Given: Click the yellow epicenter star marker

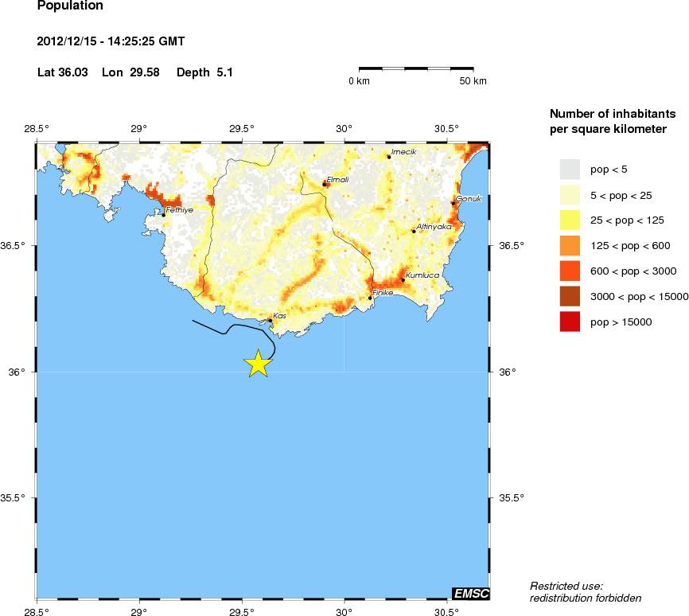Looking at the screenshot, I should (x=259, y=363).
